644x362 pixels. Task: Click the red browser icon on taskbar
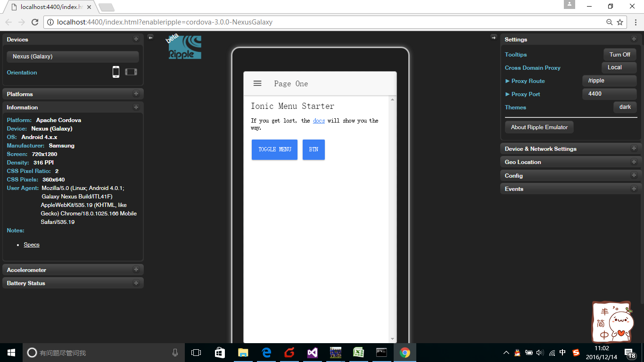pyautogui.click(x=289, y=353)
